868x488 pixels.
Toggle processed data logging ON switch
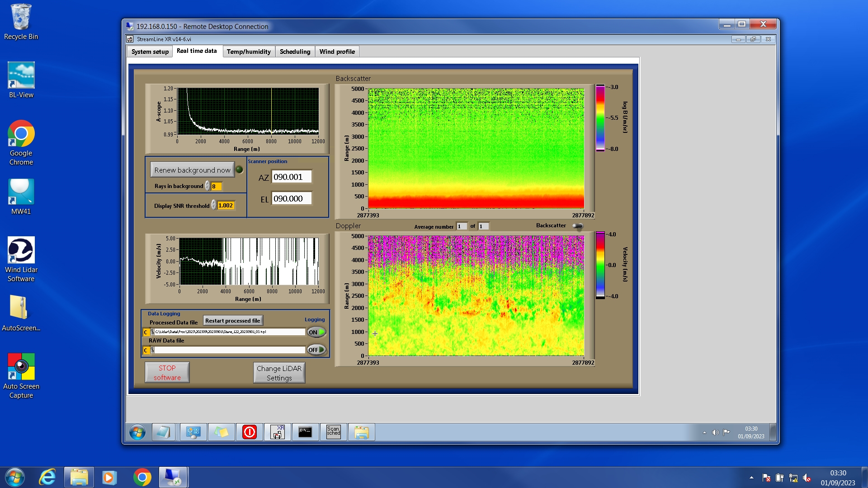(316, 332)
